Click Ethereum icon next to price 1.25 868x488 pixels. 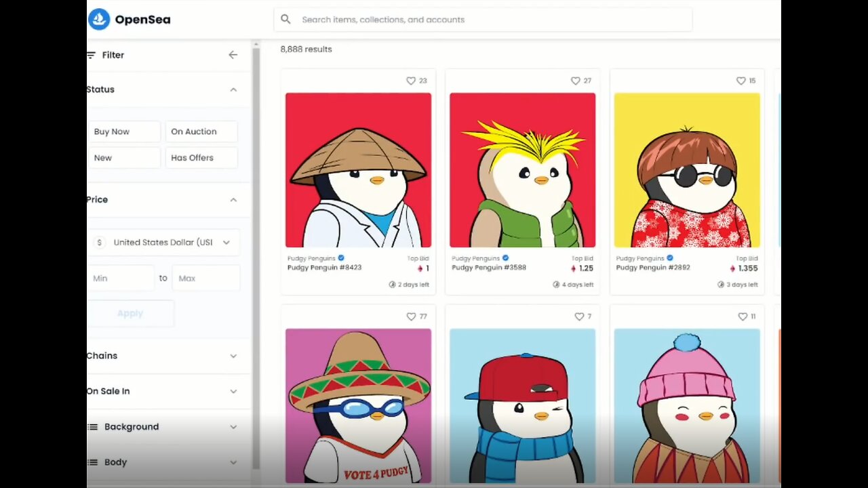pos(574,268)
